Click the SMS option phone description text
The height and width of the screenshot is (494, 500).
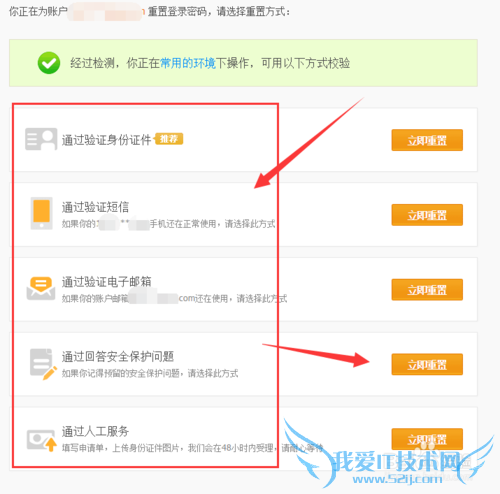[x=169, y=224]
